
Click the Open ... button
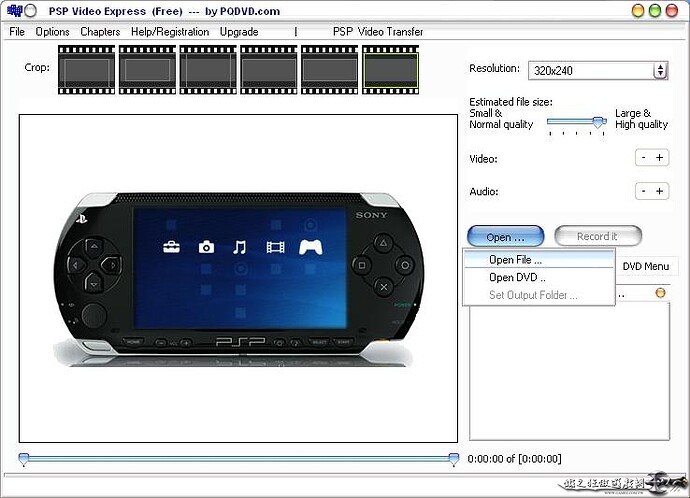(x=506, y=236)
